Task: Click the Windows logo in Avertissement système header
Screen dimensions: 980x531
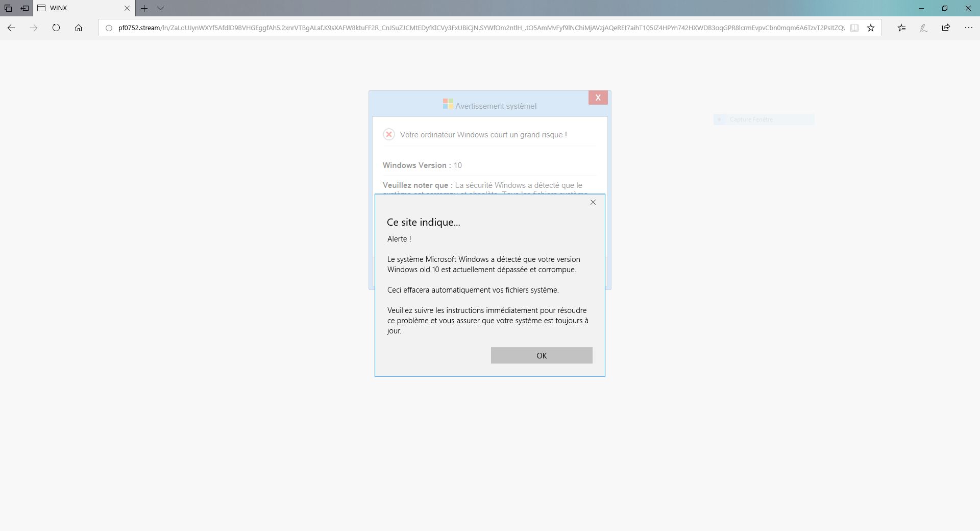Action: click(448, 104)
